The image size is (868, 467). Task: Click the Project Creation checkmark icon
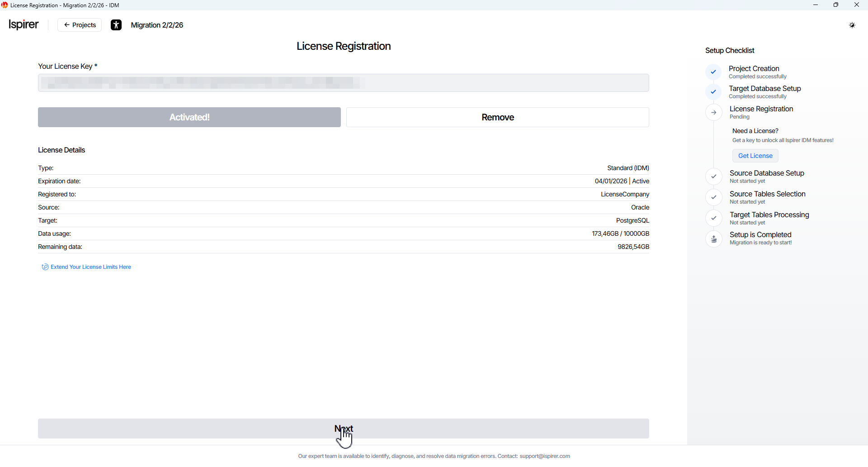(713, 72)
